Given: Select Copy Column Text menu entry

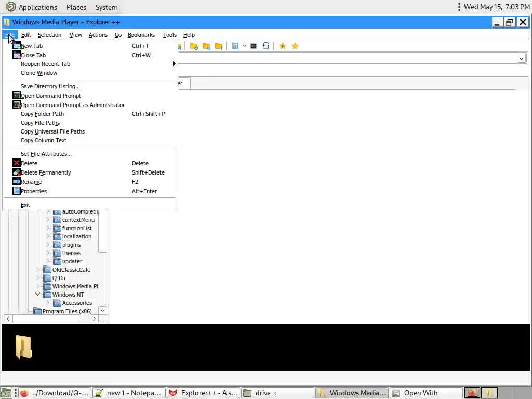Looking at the screenshot, I should tap(90, 140).
